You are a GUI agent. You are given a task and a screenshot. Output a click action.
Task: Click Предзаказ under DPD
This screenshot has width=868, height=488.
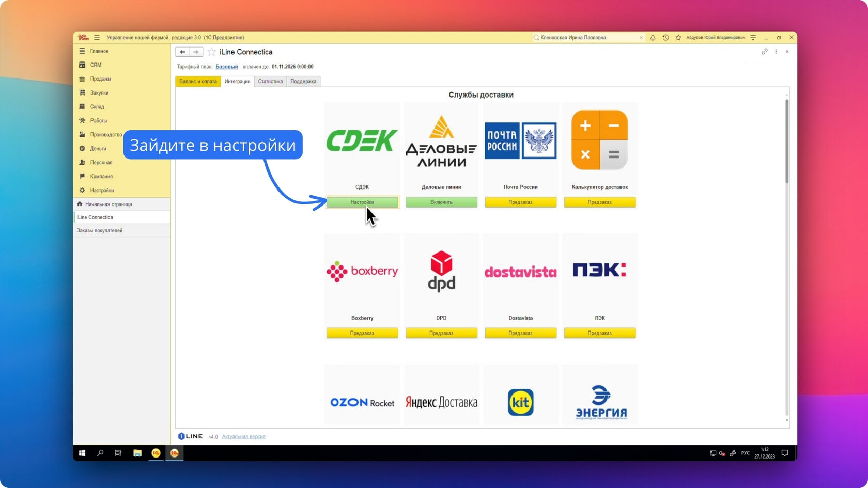tap(441, 333)
